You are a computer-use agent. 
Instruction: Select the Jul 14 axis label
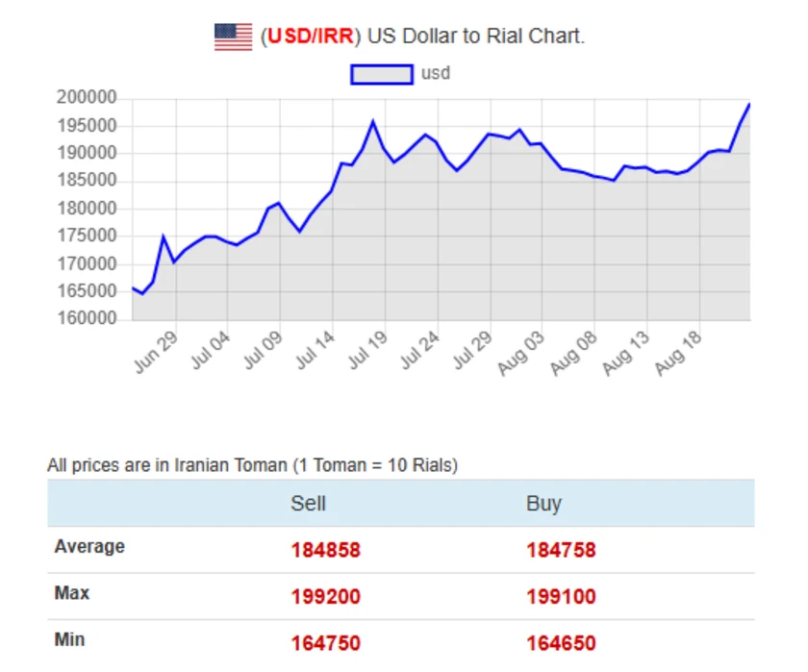click(x=315, y=351)
